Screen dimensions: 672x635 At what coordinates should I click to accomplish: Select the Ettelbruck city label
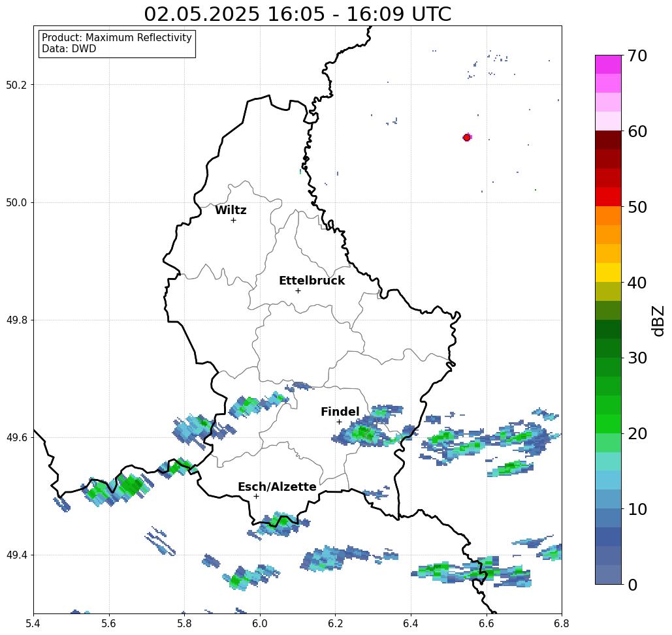[312, 281]
